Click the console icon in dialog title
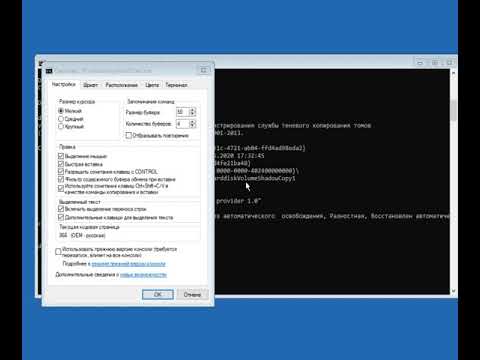Image resolution: width=480 pixels, height=360 pixels. click(x=49, y=71)
